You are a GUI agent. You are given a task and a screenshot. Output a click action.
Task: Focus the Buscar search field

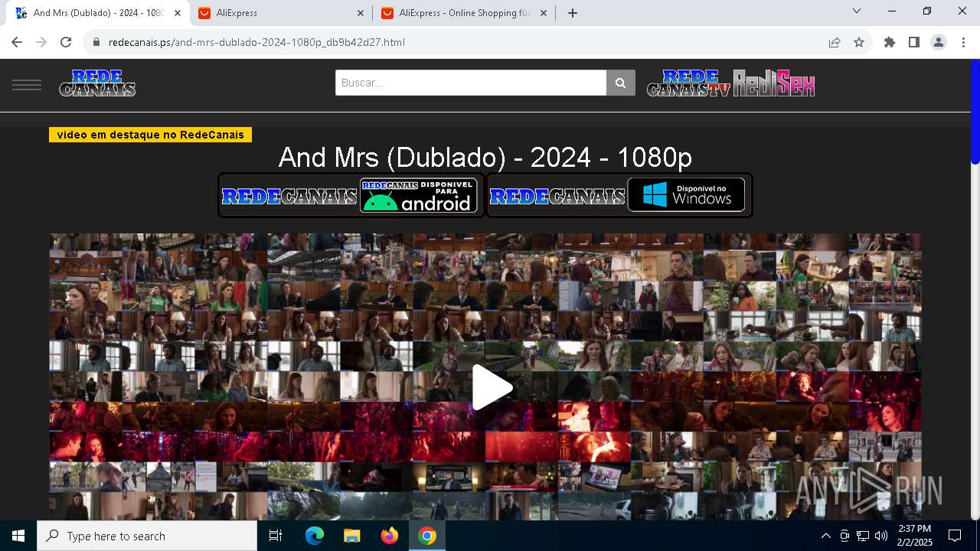click(x=471, y=83)
